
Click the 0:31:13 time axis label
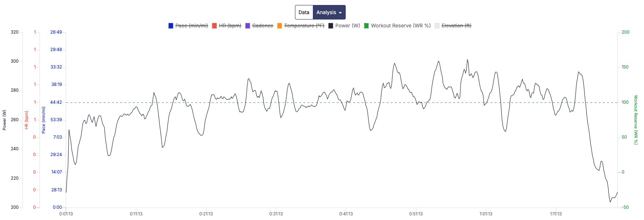pos(276,214)
